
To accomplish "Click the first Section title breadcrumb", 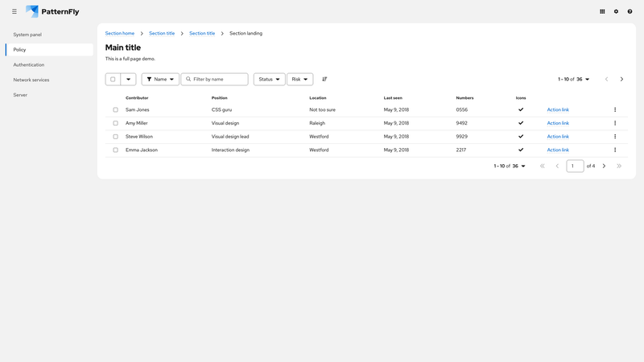I will (x=162, y=33).
